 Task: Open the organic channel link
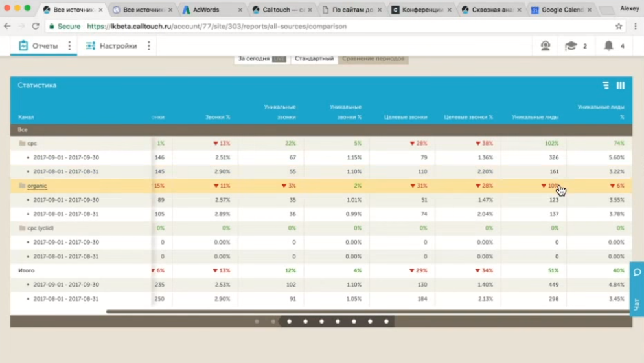(37, 186)
